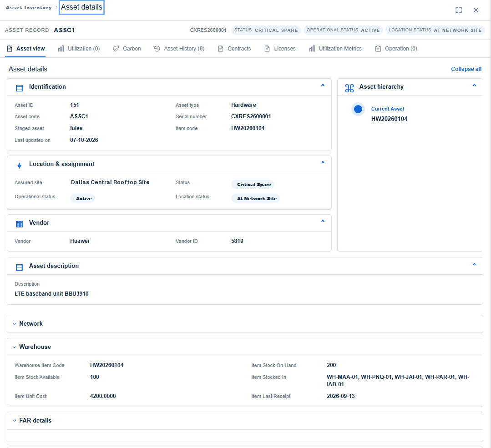
Task: Click the Dallas Central Rooftop Site value
Action: pos(110,182)
